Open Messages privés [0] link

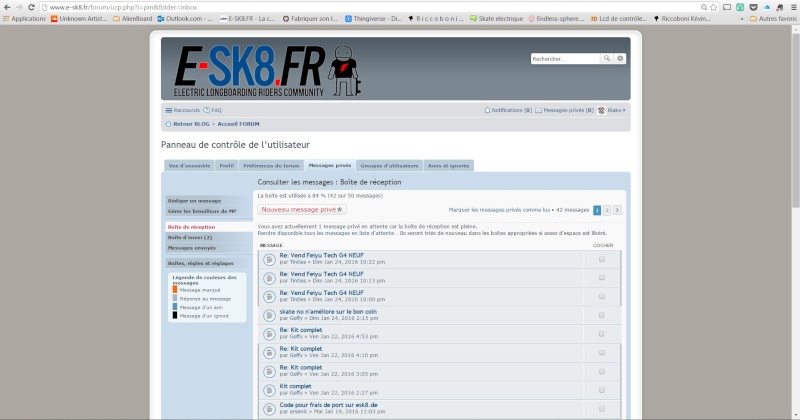coord(564,110)
